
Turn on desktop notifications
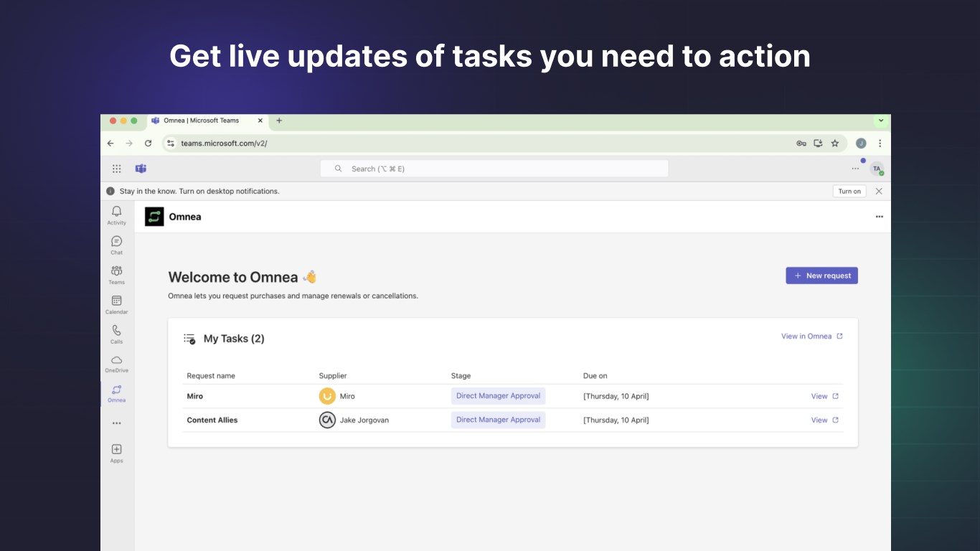click(849, 191)
